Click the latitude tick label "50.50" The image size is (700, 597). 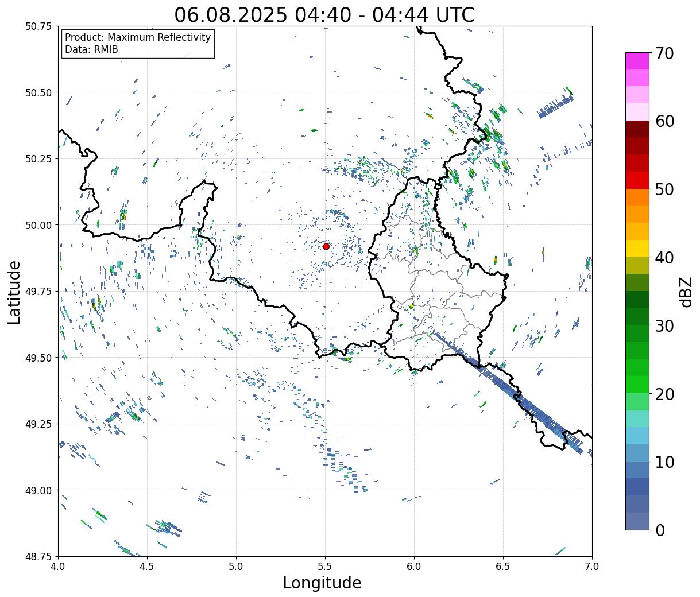[38, 92]
